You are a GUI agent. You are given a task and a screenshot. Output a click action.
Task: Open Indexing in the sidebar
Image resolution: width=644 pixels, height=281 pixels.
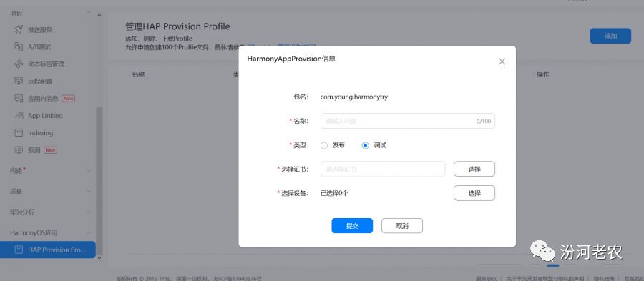40,132
